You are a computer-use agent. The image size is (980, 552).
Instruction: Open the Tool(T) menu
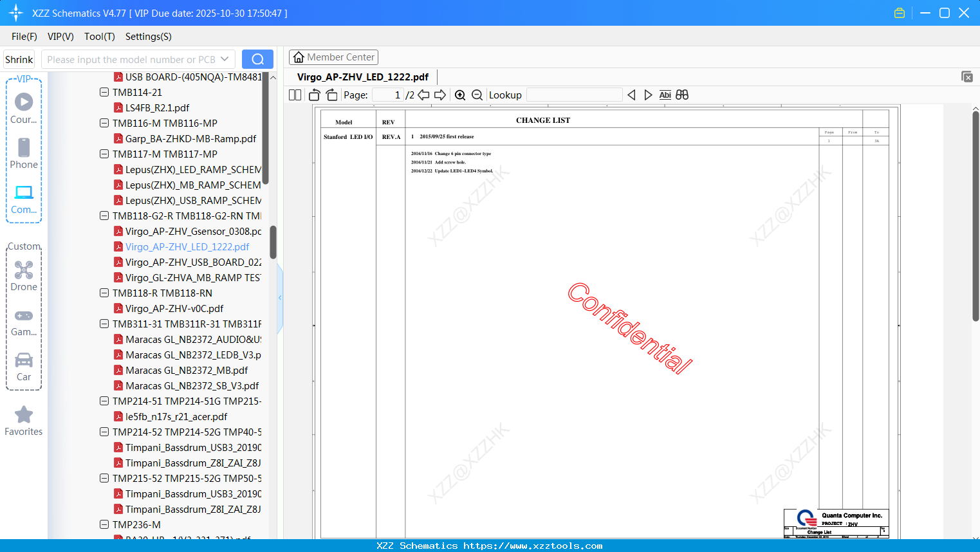coord(100,37)
